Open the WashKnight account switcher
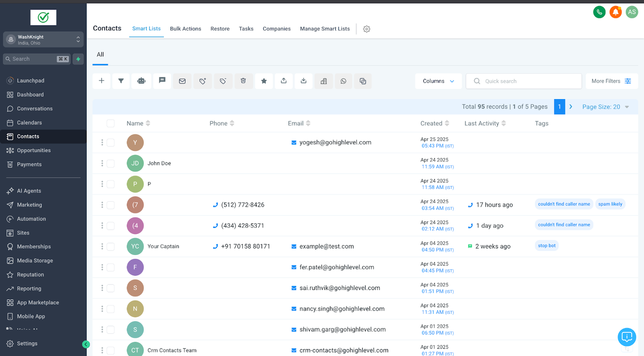Screen dimensions: 644x356 click(43, 40)
